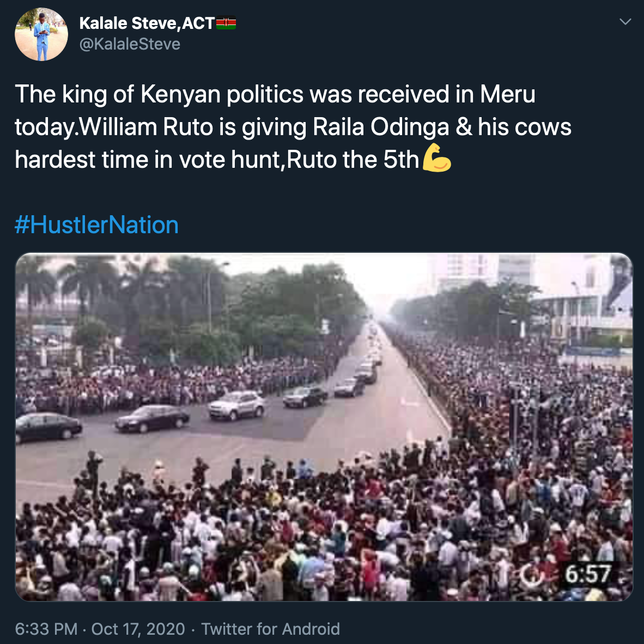
Task: Expand the tweet options chevron menu
Action: (625, 22)
